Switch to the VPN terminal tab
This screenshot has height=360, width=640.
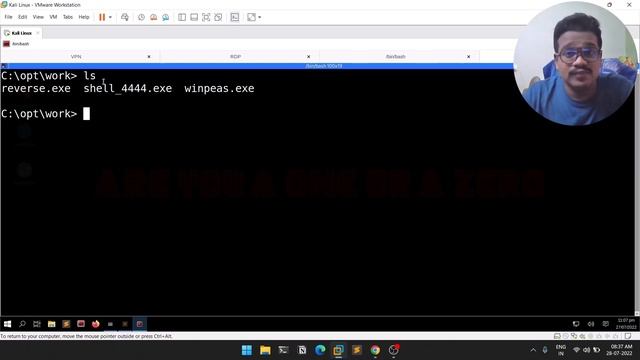[76, 57]
